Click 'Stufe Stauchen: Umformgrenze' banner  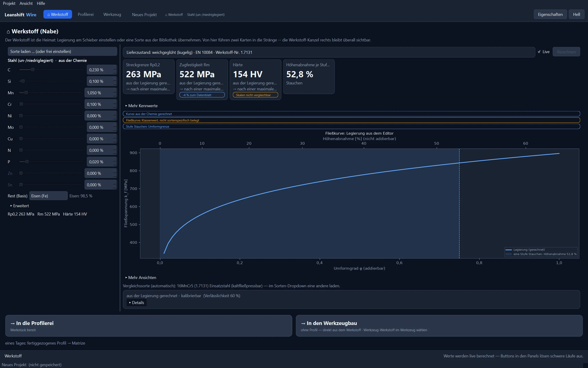351,126
